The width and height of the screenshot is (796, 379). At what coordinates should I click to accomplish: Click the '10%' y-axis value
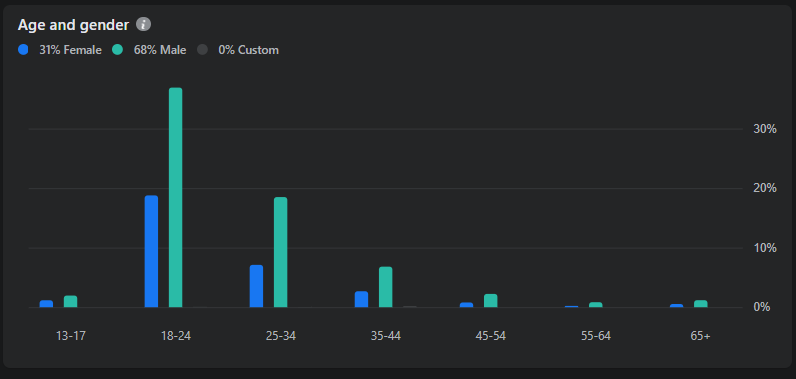pyautogui.click(x=765, y=248)
